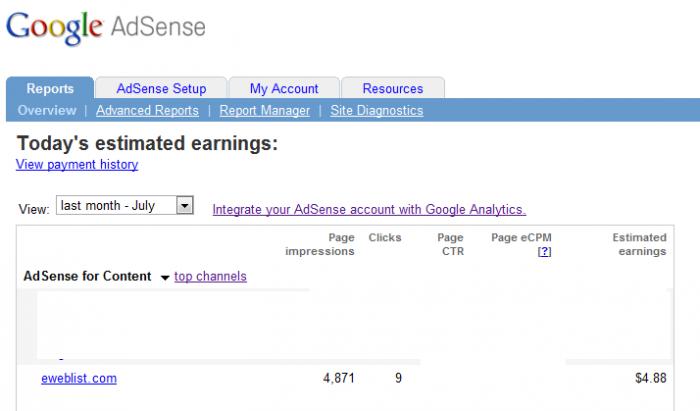Open top channels link

(210, 276)
